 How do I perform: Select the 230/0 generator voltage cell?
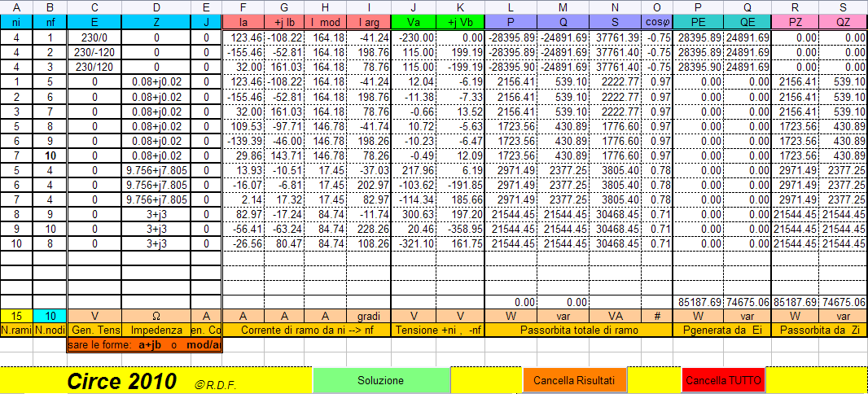(94, 37)
